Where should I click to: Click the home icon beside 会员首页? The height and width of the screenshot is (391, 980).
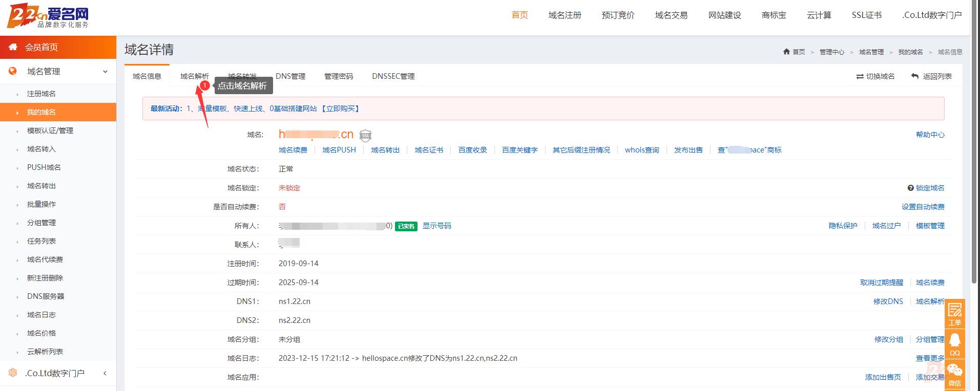point(13,47)
